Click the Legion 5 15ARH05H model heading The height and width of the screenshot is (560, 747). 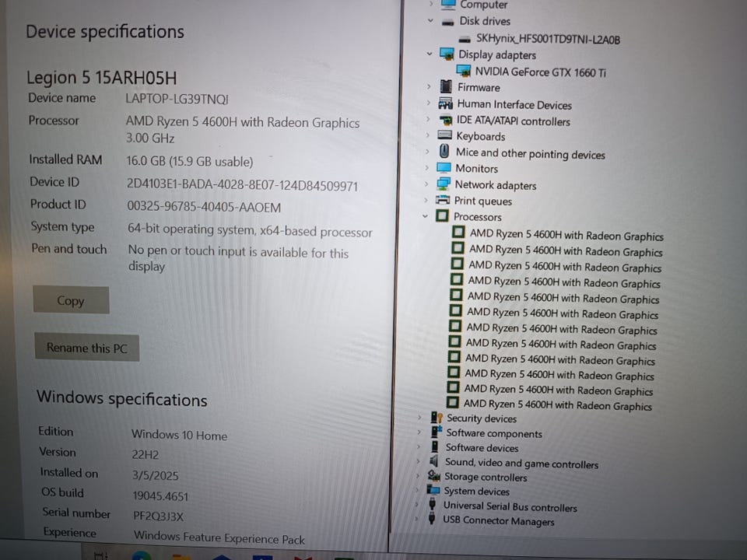[x=101, y=78]
